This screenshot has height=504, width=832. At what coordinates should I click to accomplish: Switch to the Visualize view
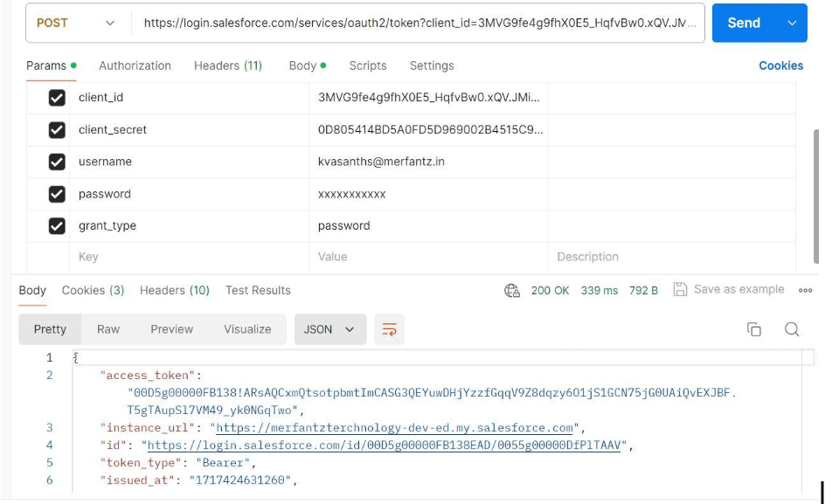[x=247, y=329]
